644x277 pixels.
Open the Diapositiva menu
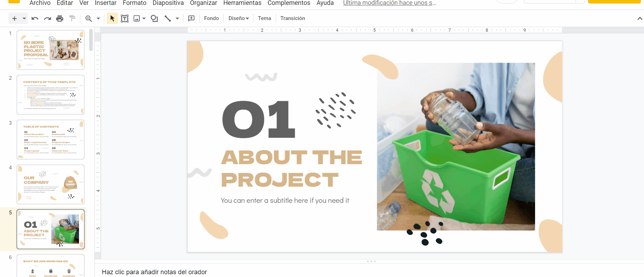168,3
